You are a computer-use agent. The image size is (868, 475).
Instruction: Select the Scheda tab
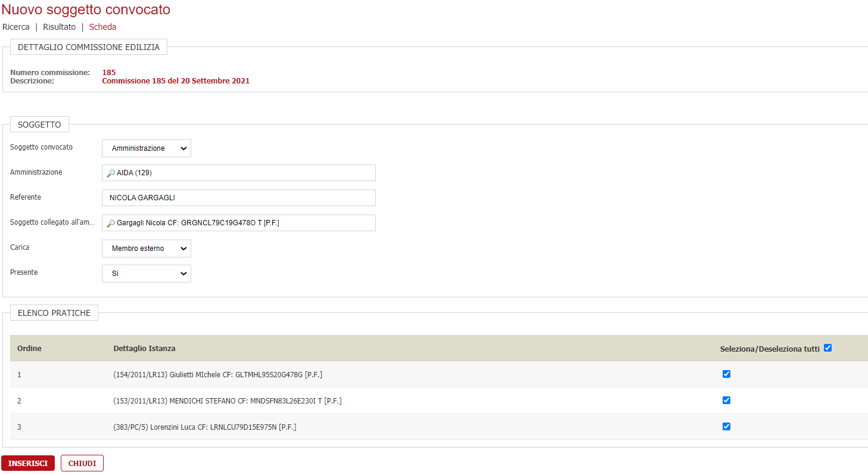point(102,27)
